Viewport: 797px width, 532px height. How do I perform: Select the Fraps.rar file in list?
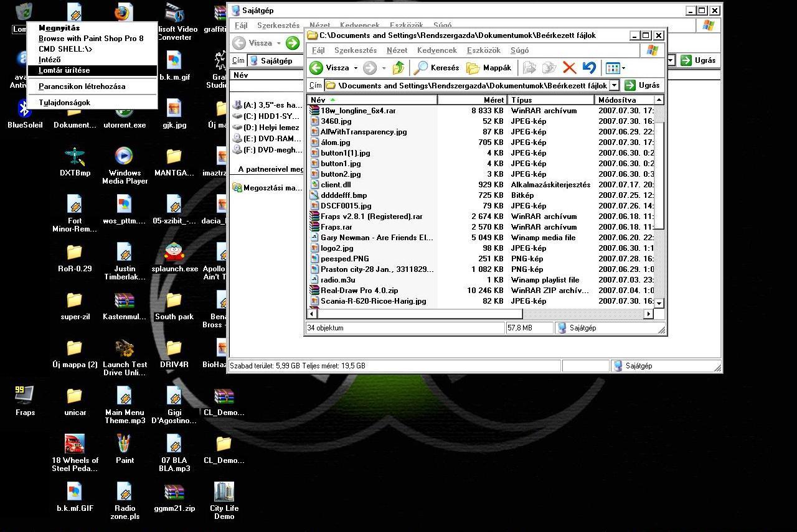pos(336,227)
